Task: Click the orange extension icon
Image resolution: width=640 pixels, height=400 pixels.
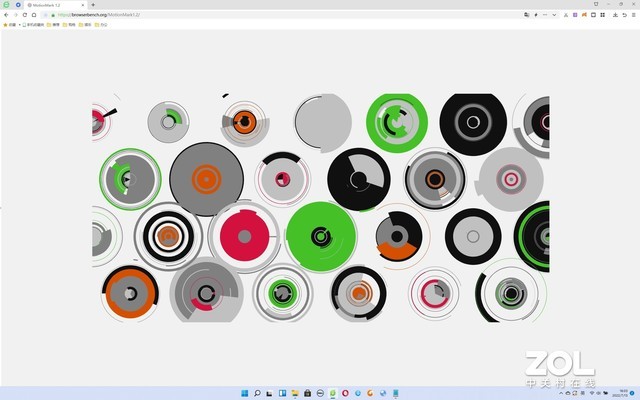Action: [x=584, y=15]
